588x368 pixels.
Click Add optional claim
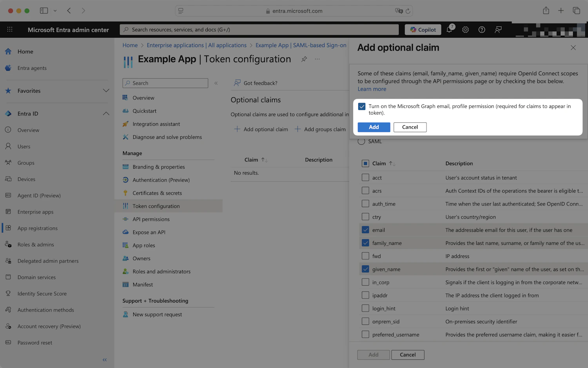[261, 129]
